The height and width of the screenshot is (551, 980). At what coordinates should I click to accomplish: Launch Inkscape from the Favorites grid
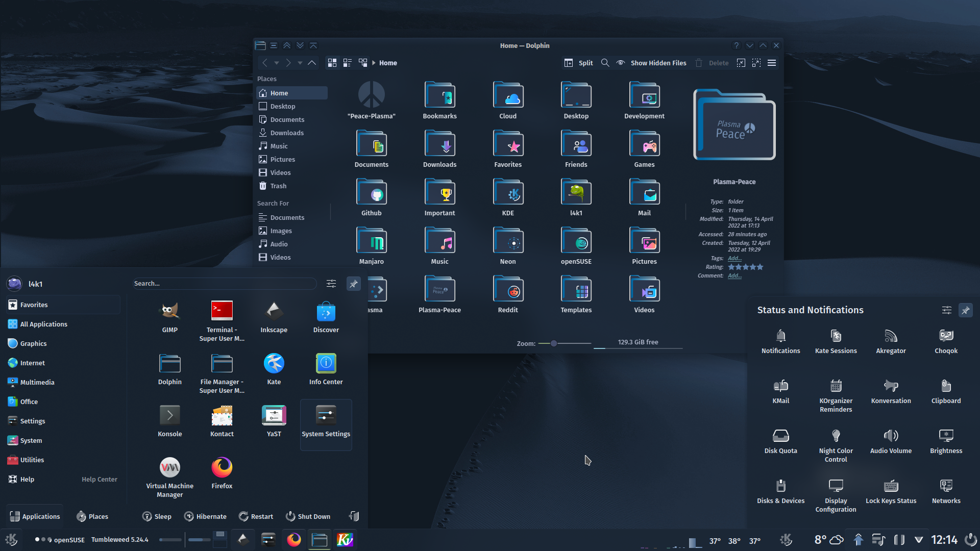click(x=274, y=317)
